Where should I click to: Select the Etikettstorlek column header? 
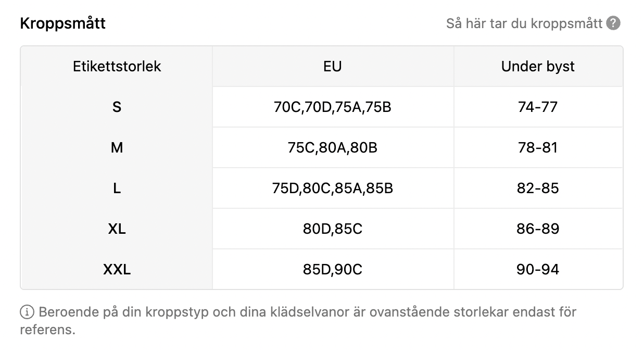coord(117,66)
